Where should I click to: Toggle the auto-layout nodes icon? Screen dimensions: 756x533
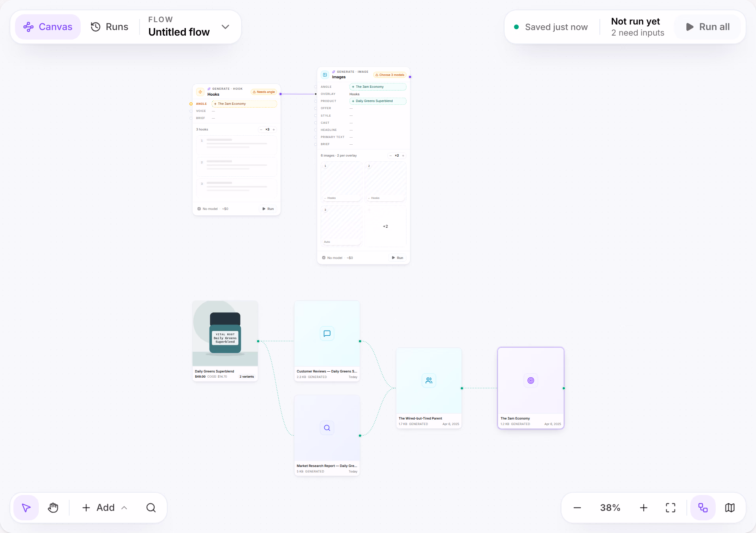tap(703, 508)
